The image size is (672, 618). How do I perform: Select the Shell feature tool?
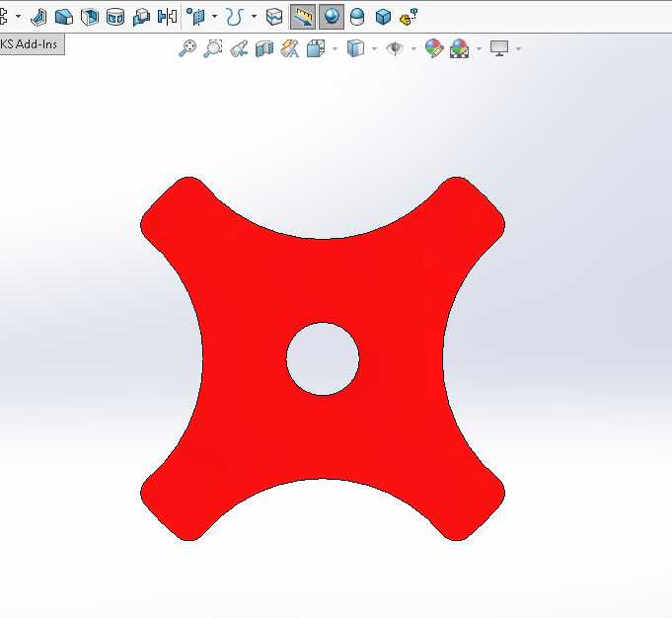click(x=90, y=17)
